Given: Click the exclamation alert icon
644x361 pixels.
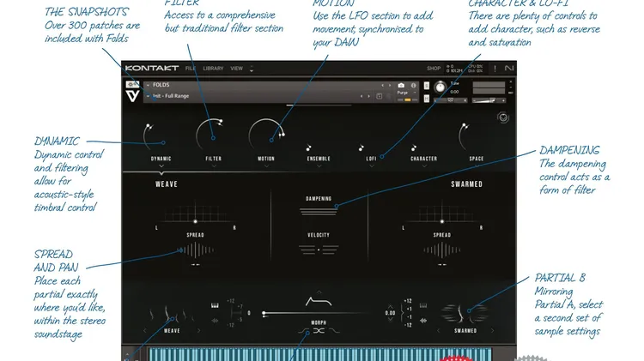Looking at the screenshot, I should (495, 69).
